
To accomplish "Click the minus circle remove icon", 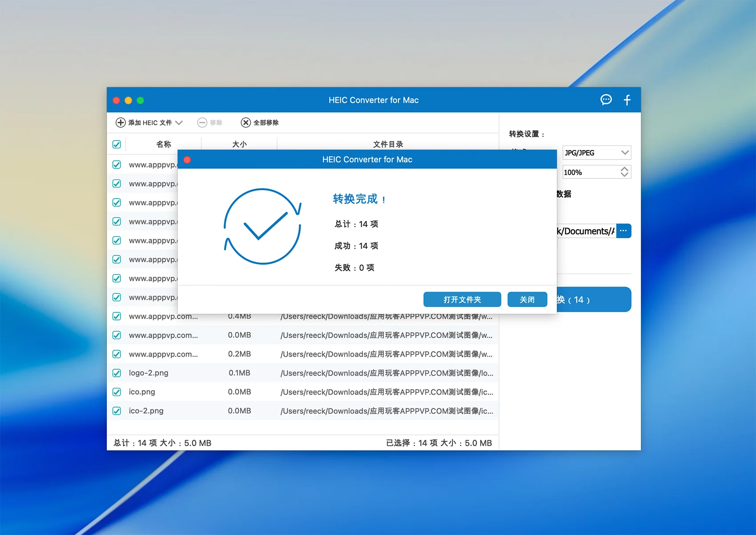I will tap(202, 123).
